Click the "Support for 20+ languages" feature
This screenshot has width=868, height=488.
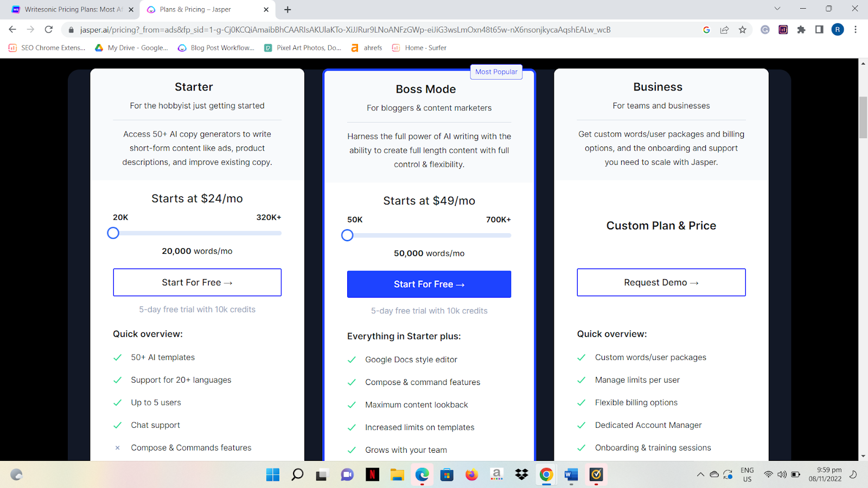181,380
